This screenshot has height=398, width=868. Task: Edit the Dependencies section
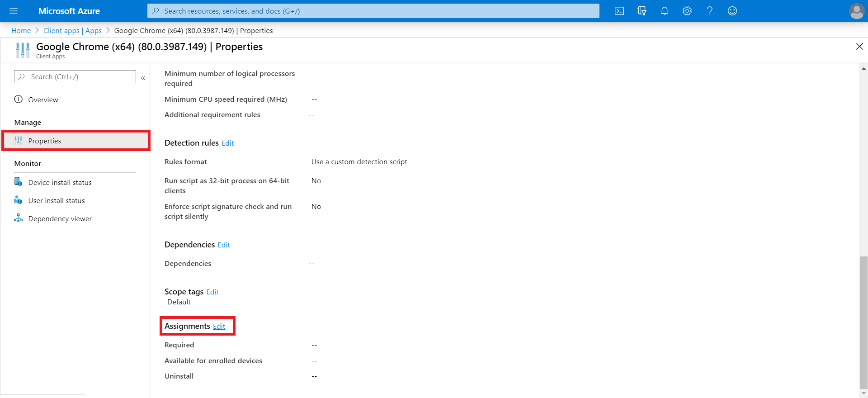pos(224,245)
